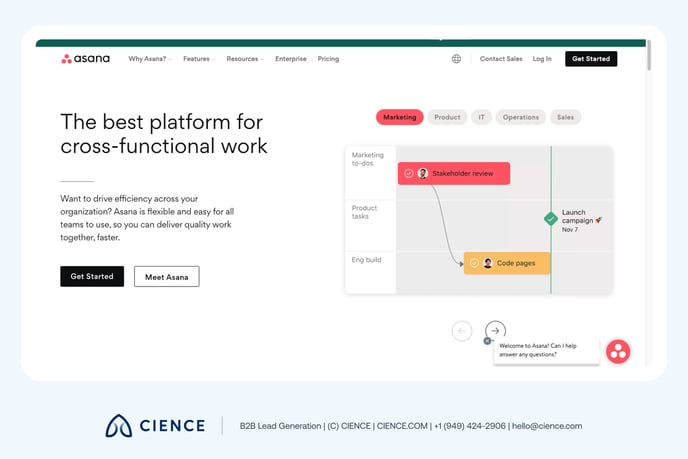The image size is (688, 459).
Task: Go to next slide arrow
Action: [495, 330]
